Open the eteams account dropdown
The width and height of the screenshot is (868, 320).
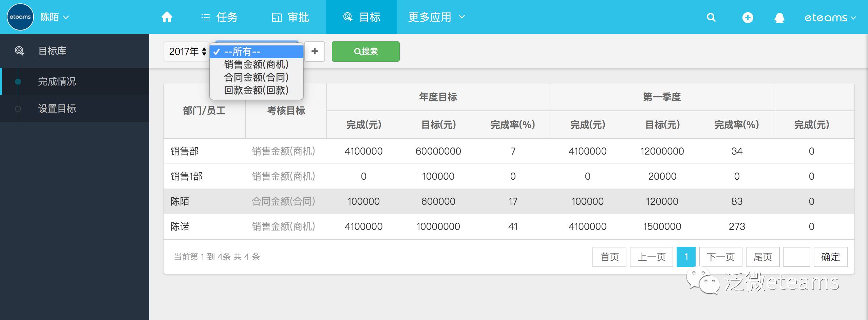point(830,18)
